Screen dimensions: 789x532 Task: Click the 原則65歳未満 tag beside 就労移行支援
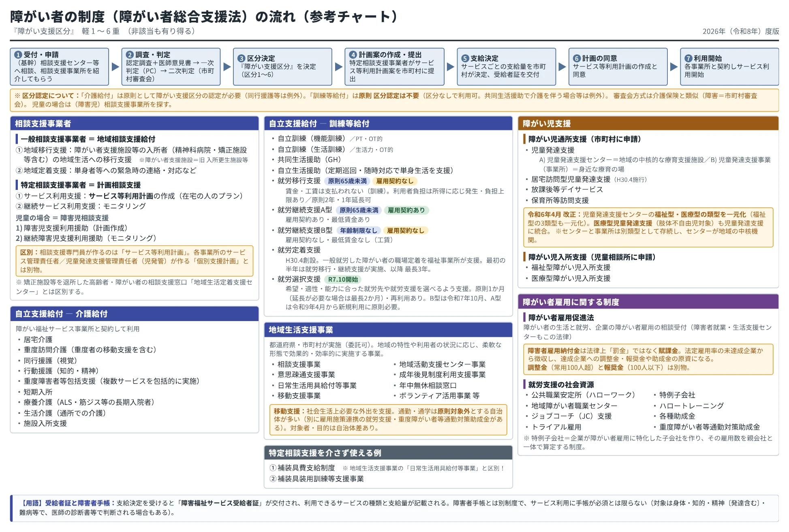(347, 181)
